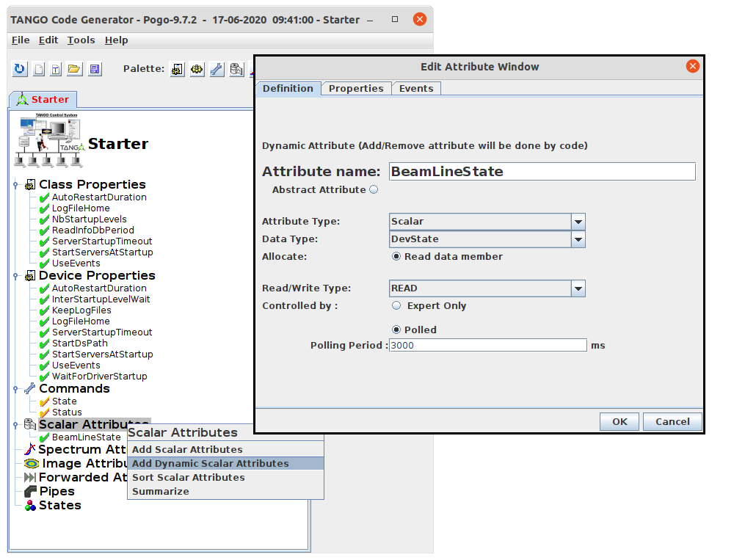Click the new blank class toolbar icon
734x560 pixels.
click(39, 69)
